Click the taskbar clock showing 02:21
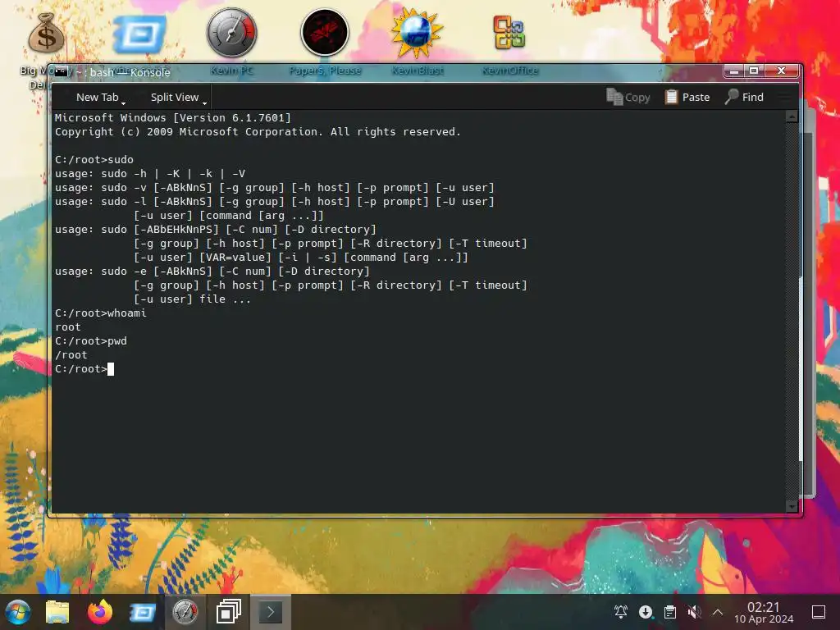This screenshot has width=840, height=630. [764, 612]
